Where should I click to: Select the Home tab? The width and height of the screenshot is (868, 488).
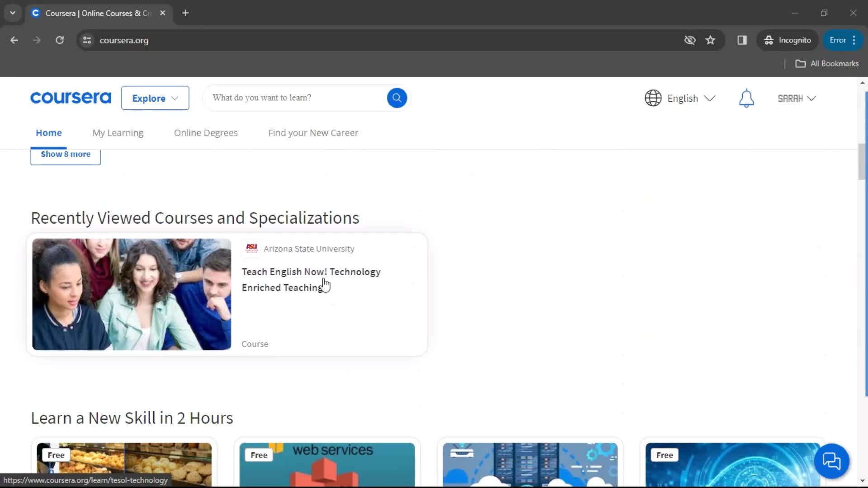pyautogui.click(x=49, y=133)
